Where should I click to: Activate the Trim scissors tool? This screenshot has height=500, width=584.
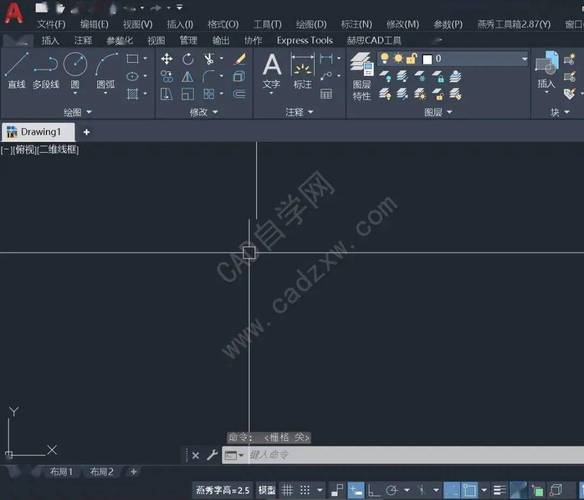209,59
